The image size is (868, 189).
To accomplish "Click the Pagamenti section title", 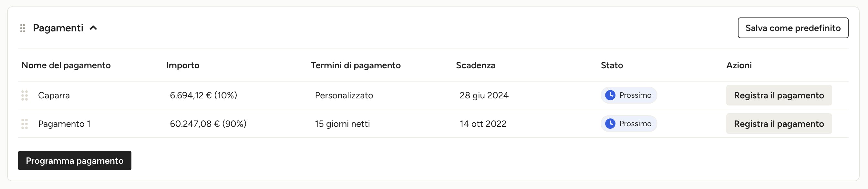I will [x=58, y=28].
